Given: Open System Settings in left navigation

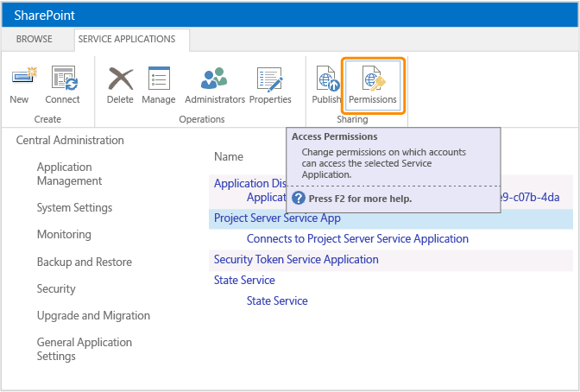Looking at the screenshot, I should point(74,208).
